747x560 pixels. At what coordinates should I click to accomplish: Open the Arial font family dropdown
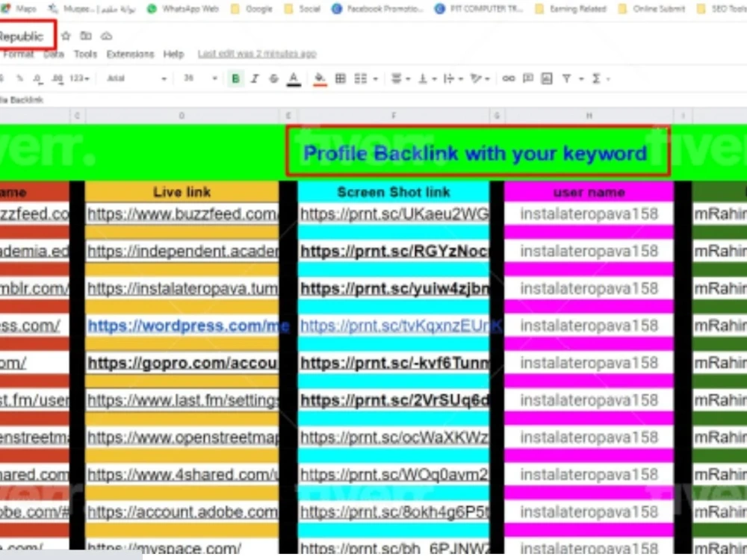point(136,78)
